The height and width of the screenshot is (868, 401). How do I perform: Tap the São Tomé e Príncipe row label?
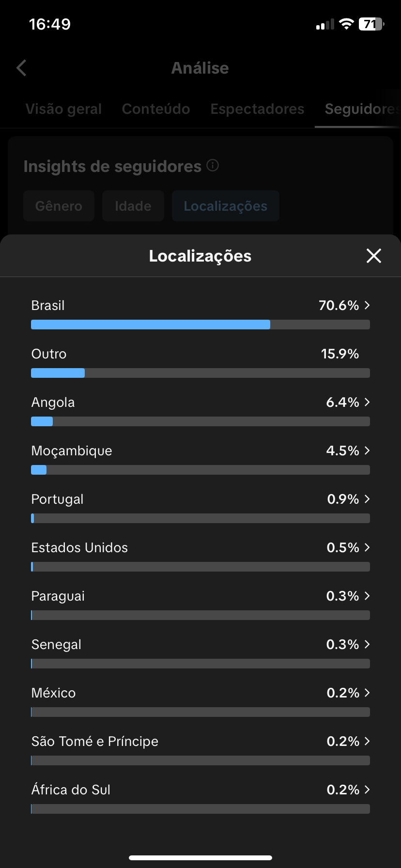pyautogui.click(x=95, y=741)
